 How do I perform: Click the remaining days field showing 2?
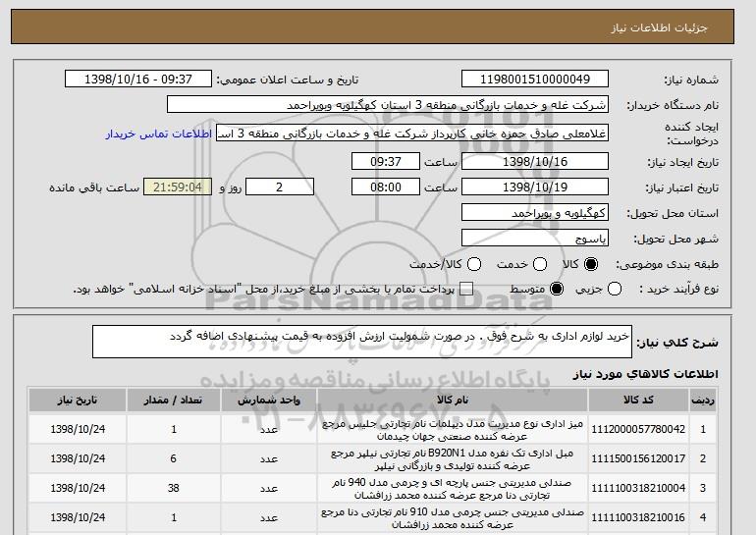coord(280,187)
